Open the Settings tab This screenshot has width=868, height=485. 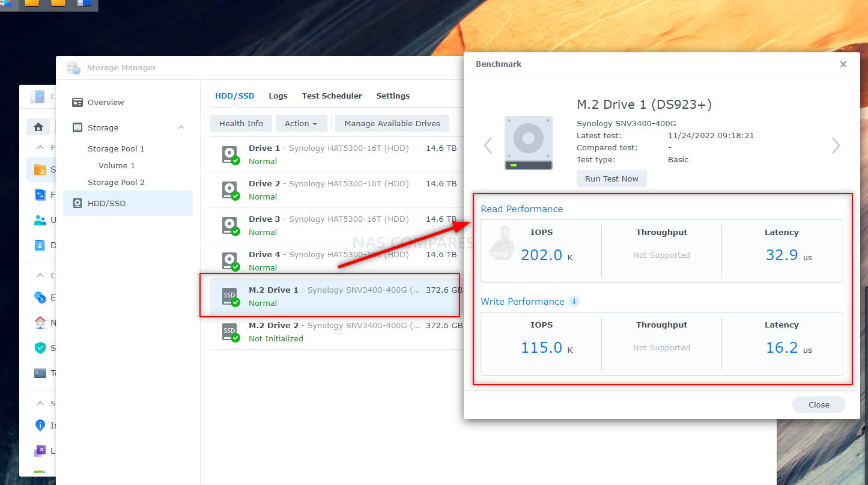393,96
